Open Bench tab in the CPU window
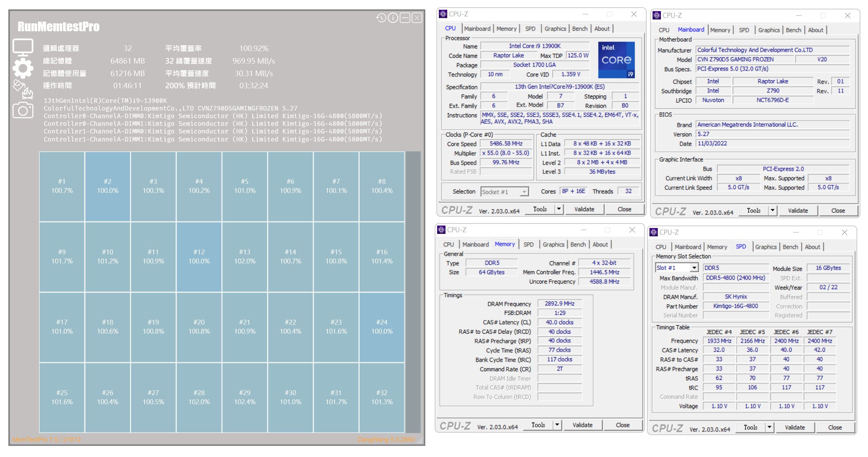868x457 pixels. point(580,28)
